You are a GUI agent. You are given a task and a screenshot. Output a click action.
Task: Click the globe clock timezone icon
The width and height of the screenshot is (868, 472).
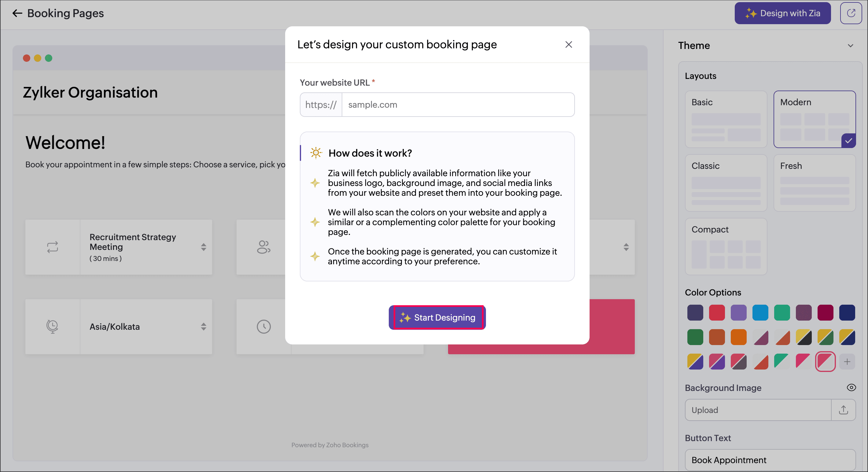[53, 326]
